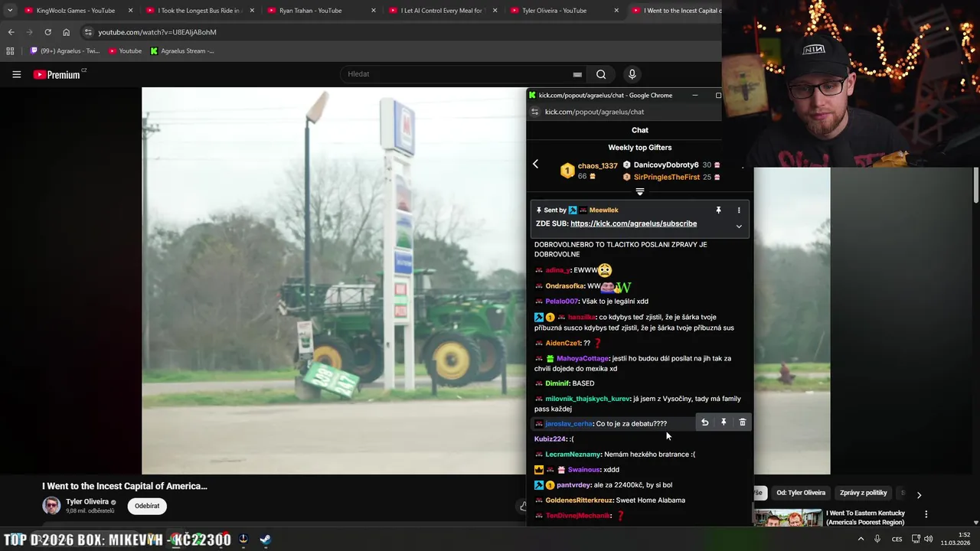Open the Youtube bookmark

[x=125, y=51]
